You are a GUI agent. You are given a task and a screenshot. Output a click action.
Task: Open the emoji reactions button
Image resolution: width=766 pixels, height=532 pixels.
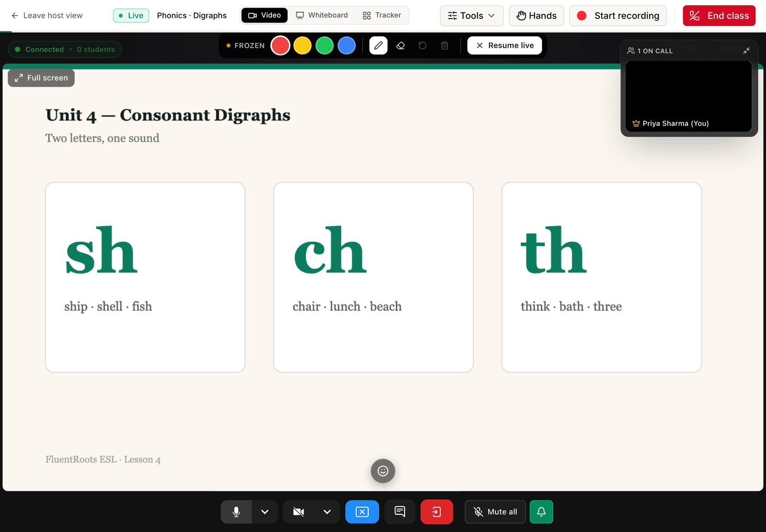tap(383, 471)
